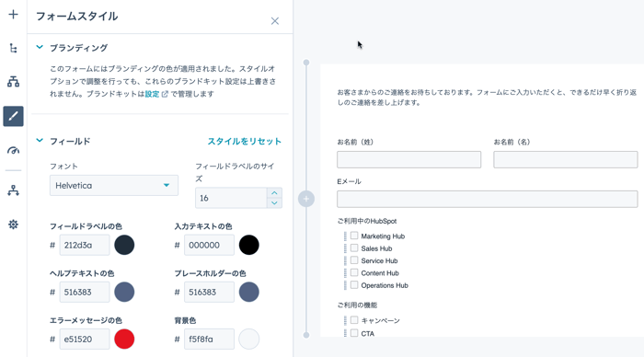Click the plus add-element icon in sidebar
644x357 pixels.
pyautogui.click(x=13, y=15)
